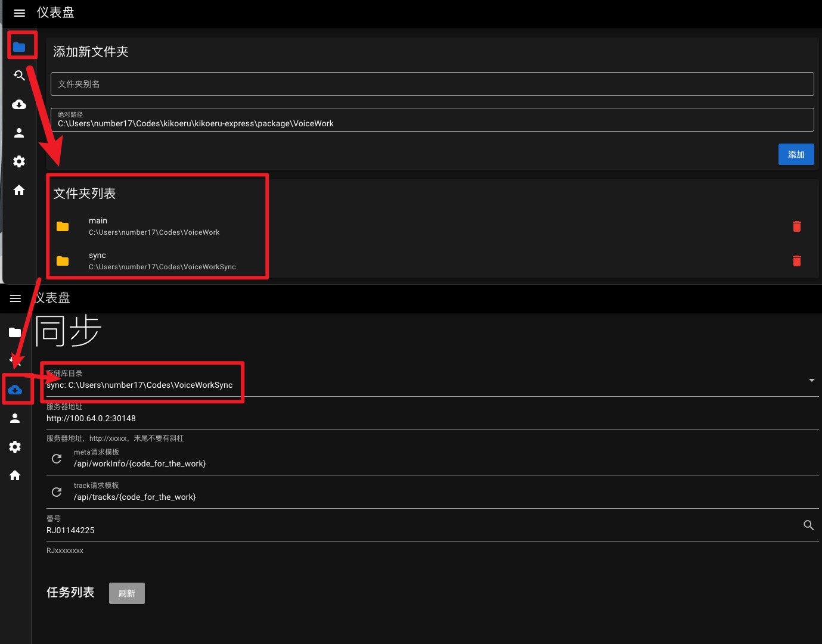Delete the main folder with trash icon
Screen dimensions: 822x644
[x=797, y=226]
